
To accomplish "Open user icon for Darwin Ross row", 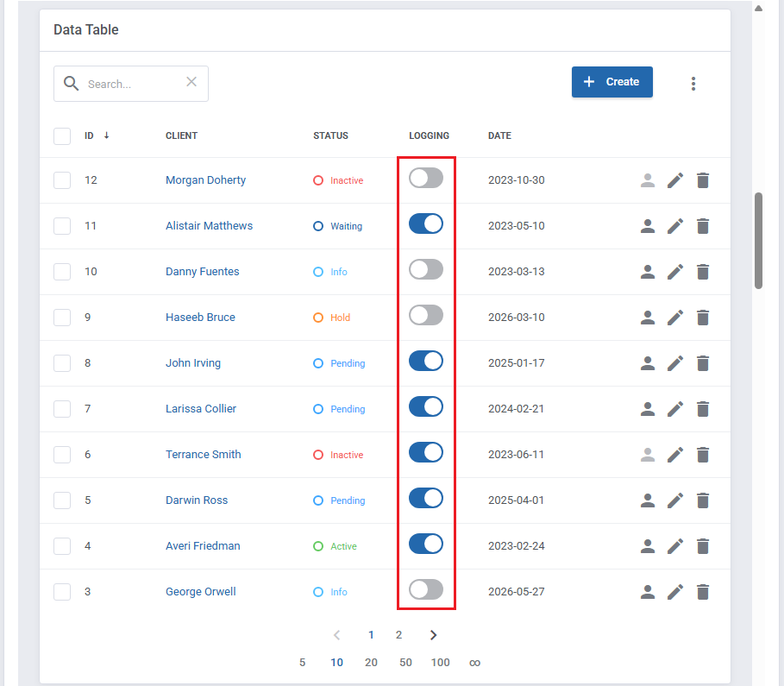I will [x=648, y=500].
